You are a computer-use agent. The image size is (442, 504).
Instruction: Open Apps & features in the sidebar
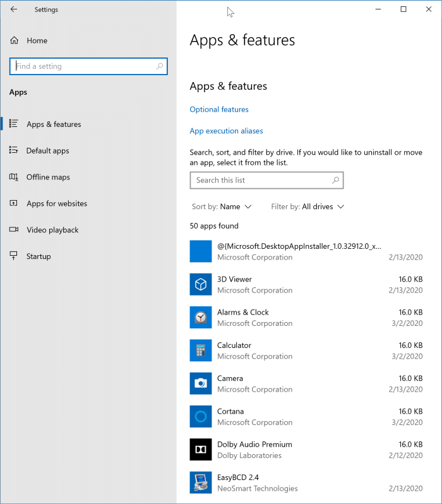coord(54,124)
